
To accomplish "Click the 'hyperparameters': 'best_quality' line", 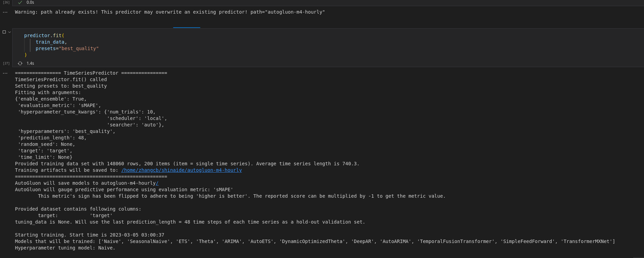I will tap(67, 131).
